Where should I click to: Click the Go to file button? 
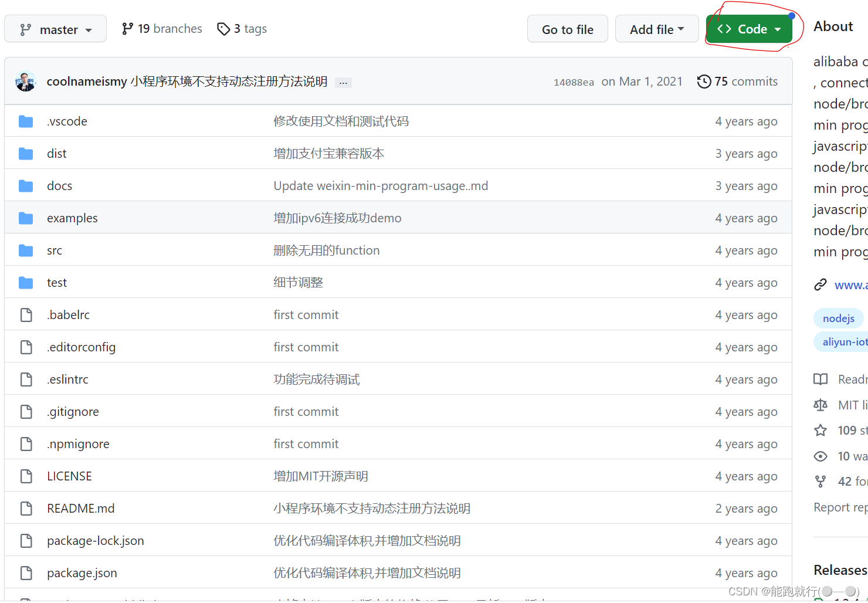[x=567, y=28]
